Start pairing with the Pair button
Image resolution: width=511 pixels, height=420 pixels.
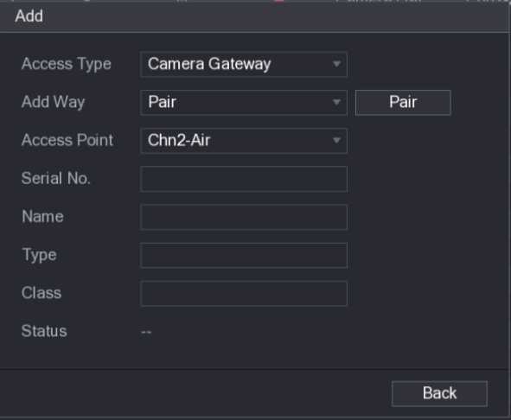(403, 102)
